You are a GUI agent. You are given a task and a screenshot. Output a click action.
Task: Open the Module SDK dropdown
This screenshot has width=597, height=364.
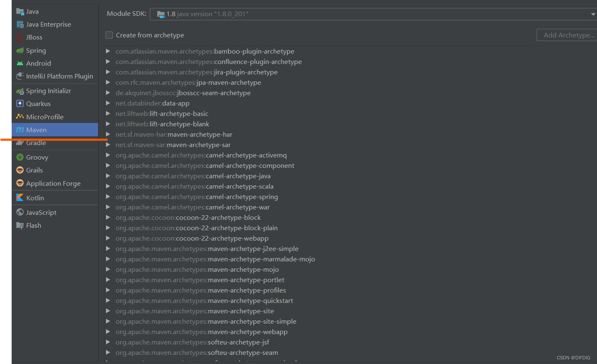tap(593, 14)
